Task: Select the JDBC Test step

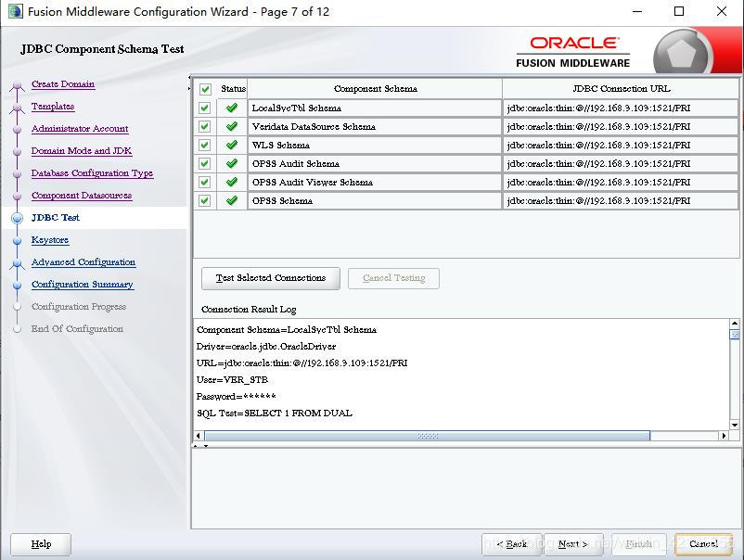Action: coord(56,218)
